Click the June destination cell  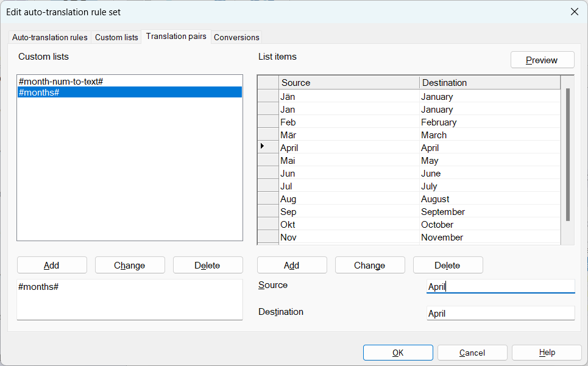coord(490,173)
